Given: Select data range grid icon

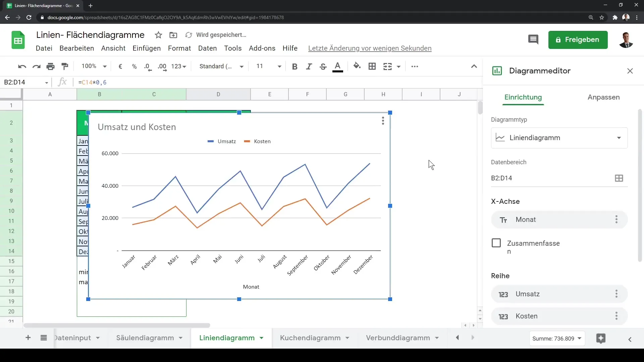Looking at the screenshot, I should (x=619, y=178).
